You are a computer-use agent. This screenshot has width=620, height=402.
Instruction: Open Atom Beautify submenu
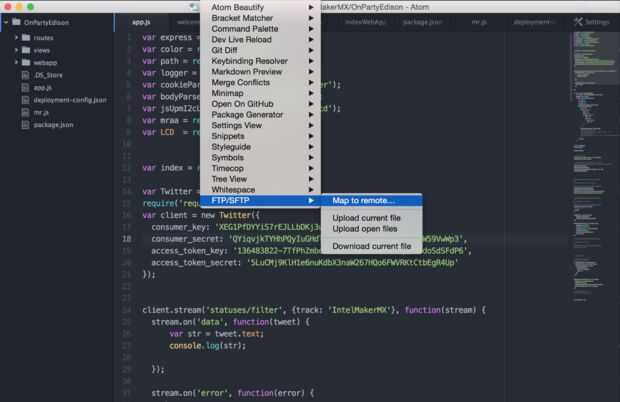pyautogui.click(x=260, y=7)
